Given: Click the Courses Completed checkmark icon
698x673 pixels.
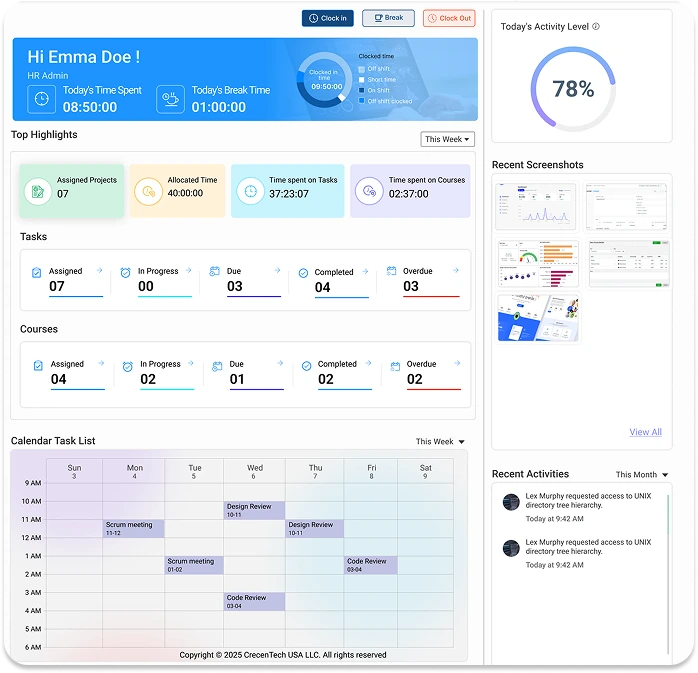Looking at the screenshot, I should click(x=306, y=366).
